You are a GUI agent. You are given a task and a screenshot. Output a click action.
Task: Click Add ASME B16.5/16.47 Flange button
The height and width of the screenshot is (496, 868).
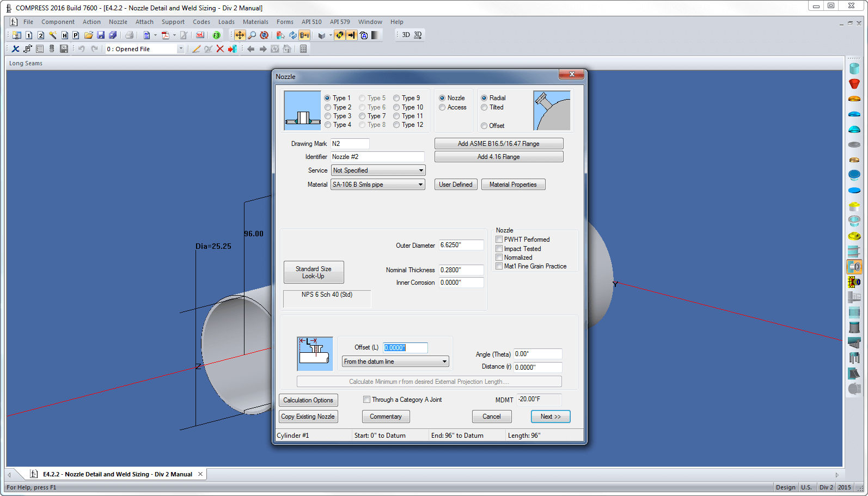(x=498, y=144)
